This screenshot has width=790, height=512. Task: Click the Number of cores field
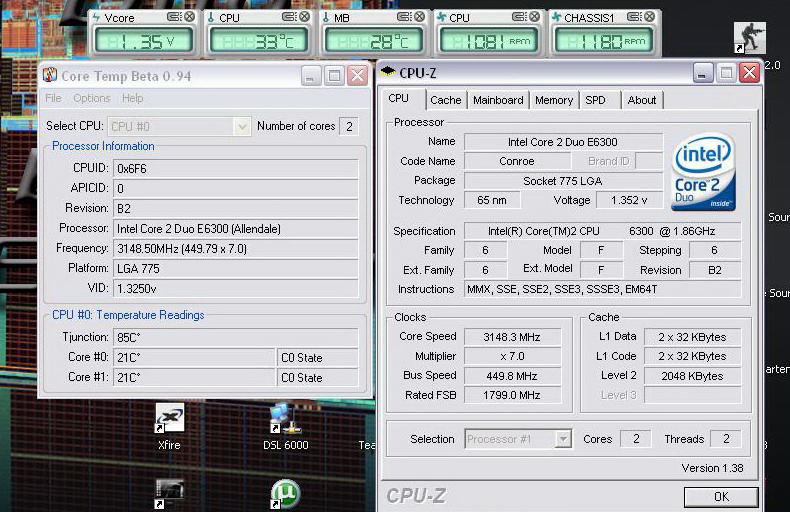(349, 126)
